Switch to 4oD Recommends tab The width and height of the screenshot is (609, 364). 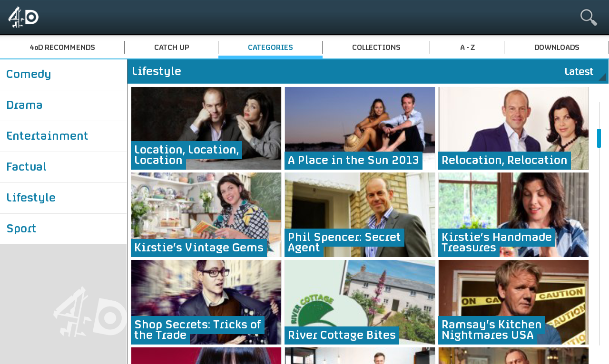[x=62, y=48]
